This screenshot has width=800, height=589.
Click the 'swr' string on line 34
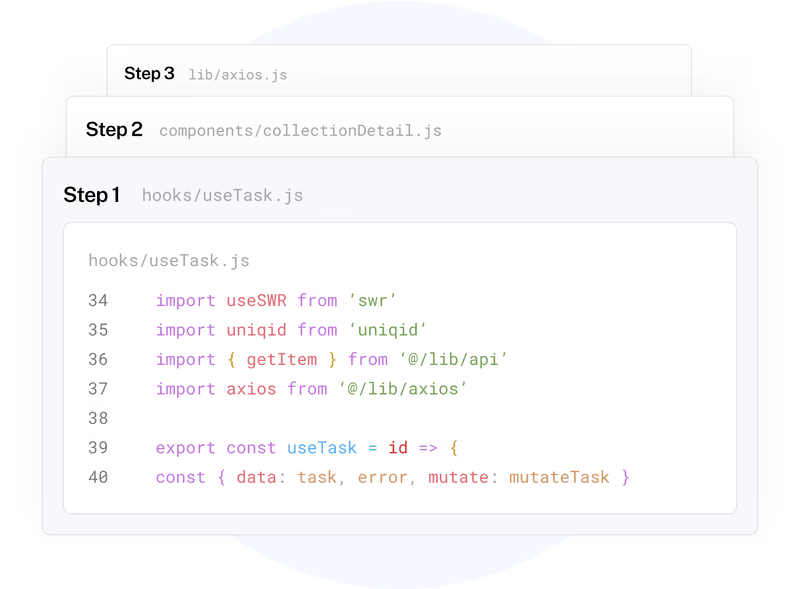click(x=372, y=300)
